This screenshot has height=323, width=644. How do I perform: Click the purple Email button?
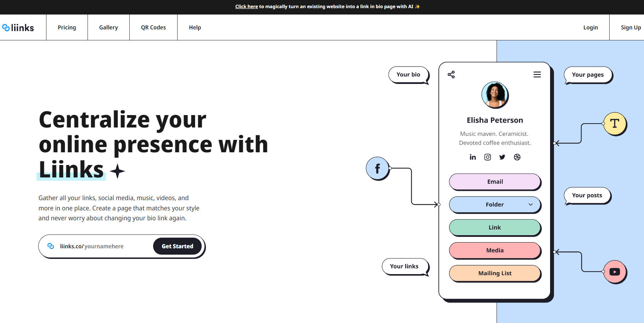click(495, 182)
